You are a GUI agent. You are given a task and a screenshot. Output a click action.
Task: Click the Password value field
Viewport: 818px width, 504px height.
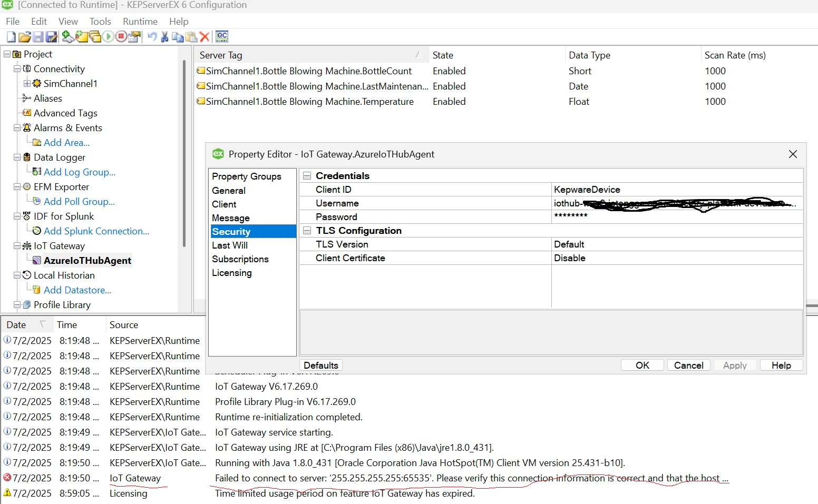[677, 217]
